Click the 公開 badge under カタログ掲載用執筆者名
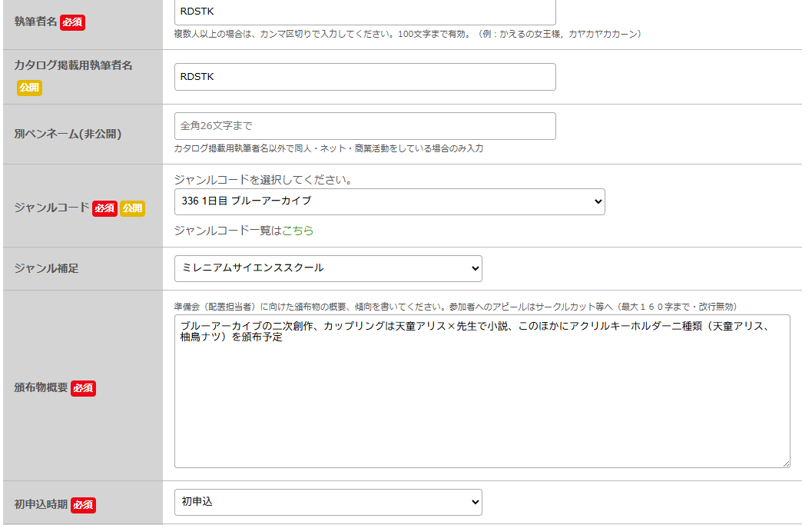Viewport: 812px width, 525px height. (x=29, y=88)
